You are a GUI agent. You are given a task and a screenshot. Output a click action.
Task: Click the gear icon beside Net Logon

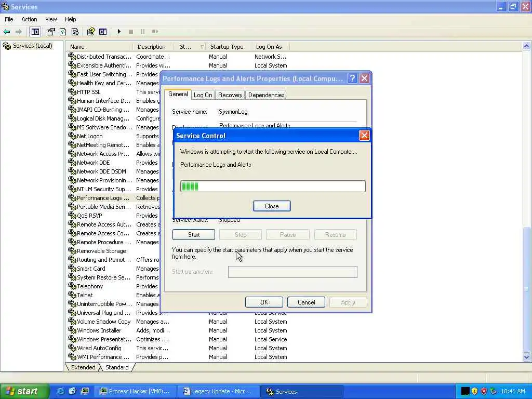[72, 136]
